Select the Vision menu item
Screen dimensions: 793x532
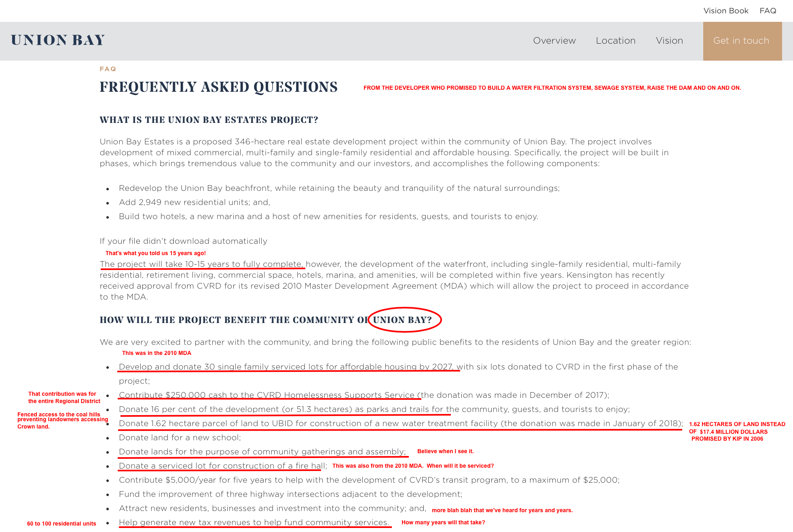click(669, 41)
